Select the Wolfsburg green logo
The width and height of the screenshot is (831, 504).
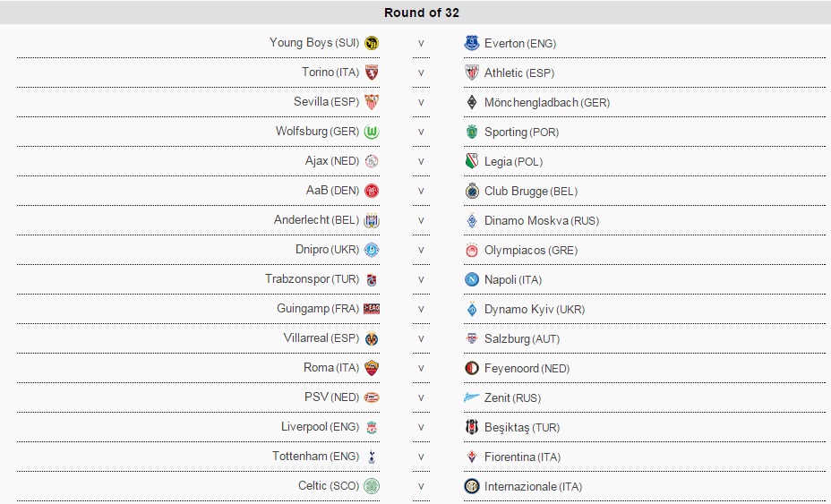click(x=372, y=132)
